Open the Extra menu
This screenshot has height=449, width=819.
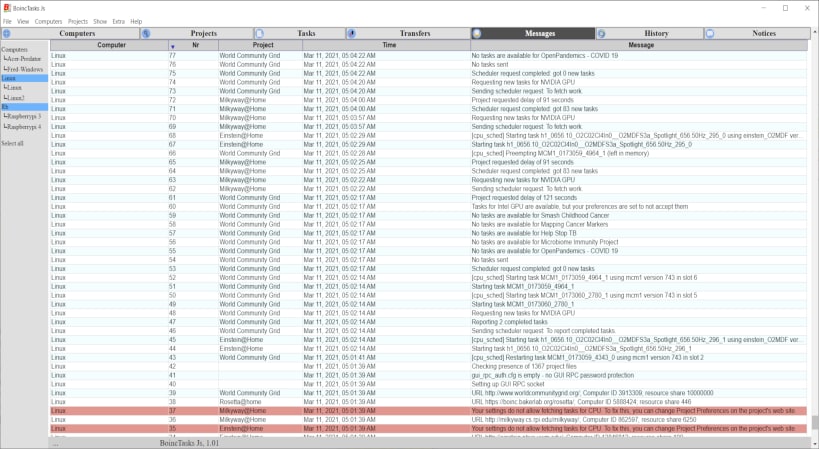pos(119,21)
